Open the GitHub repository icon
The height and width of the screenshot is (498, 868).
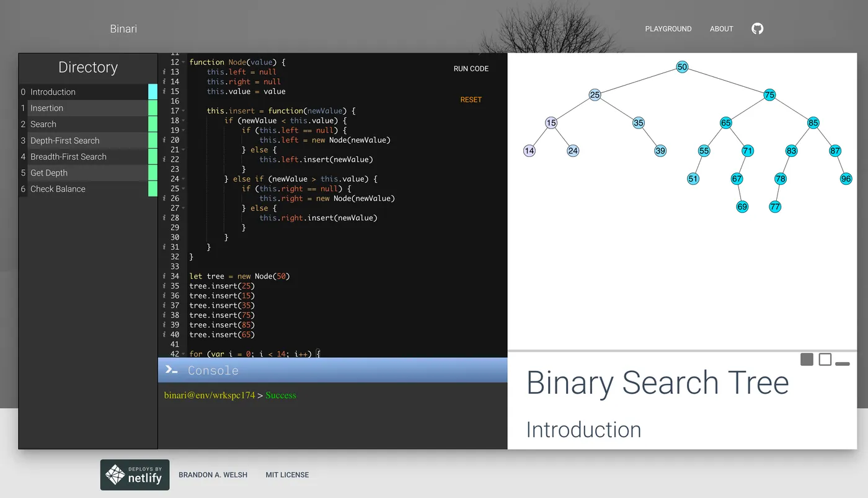point(757,29)
